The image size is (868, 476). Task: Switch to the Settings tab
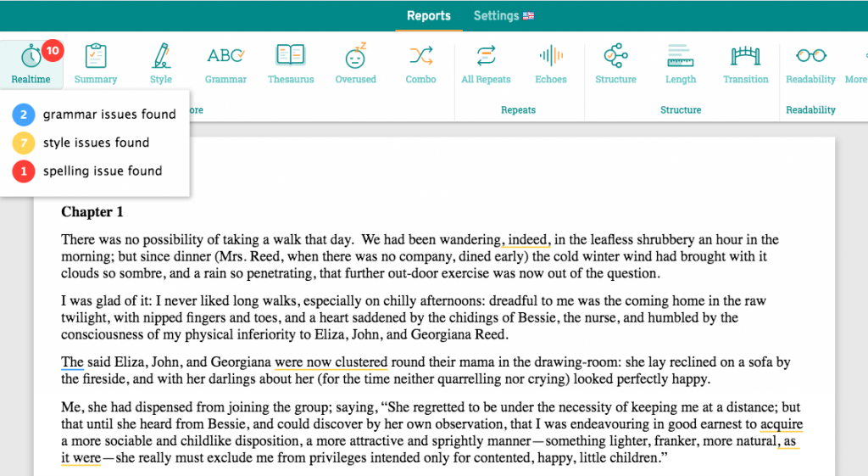(496, 15)
